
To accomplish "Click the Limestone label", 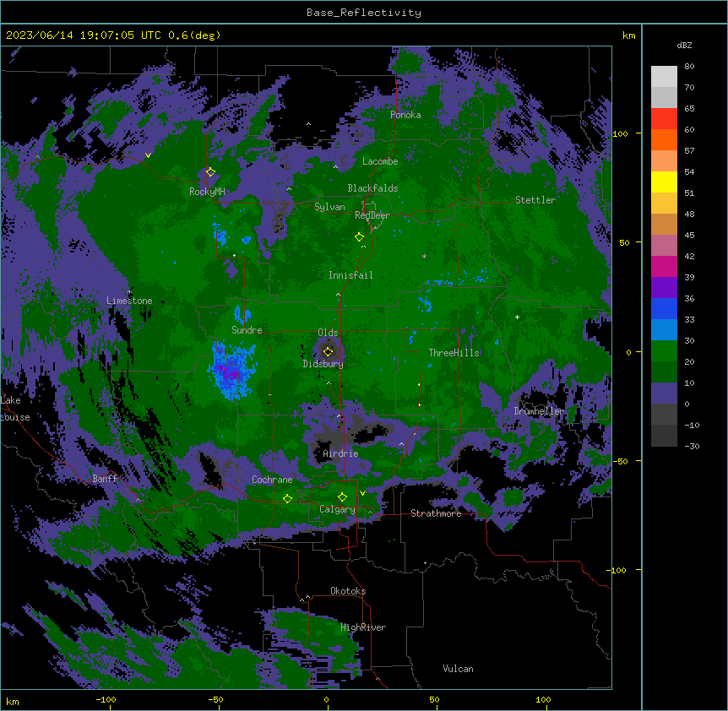I will [x=129, y=301].
